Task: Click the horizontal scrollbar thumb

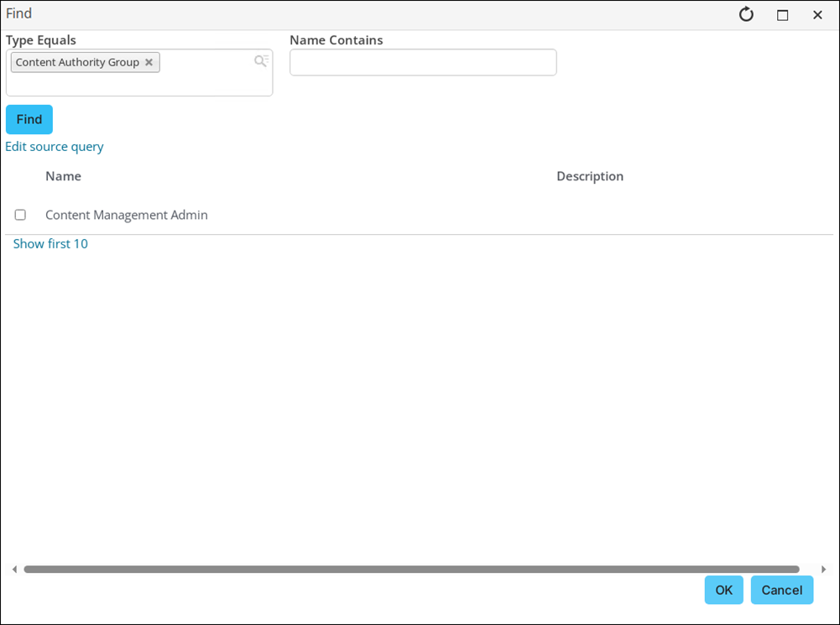Action: tap(411, 570)
